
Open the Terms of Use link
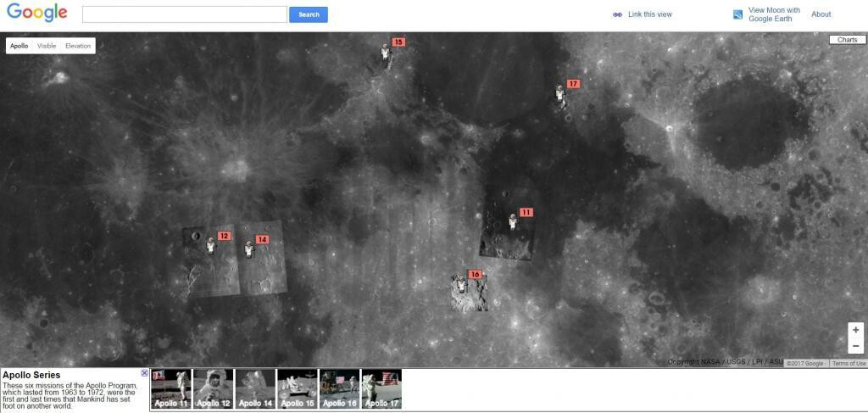pyautogui.click(x=849, y=363)
